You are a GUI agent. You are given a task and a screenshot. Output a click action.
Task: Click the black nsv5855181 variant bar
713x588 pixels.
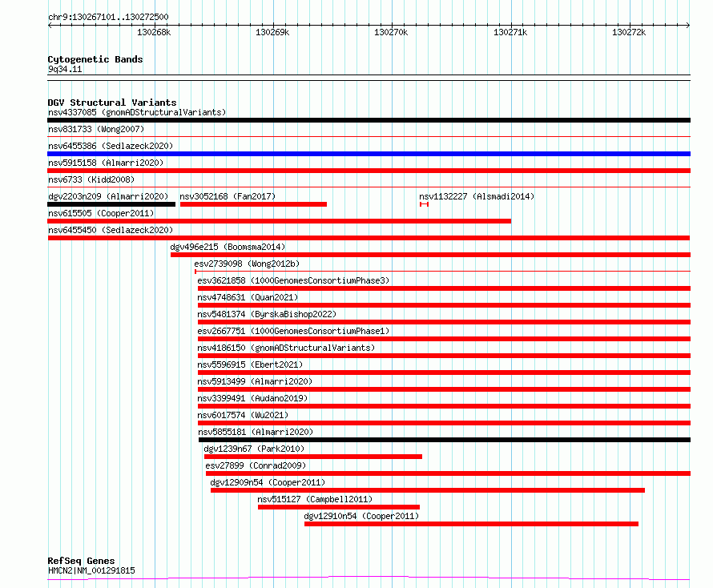click(x=445, y=440)
